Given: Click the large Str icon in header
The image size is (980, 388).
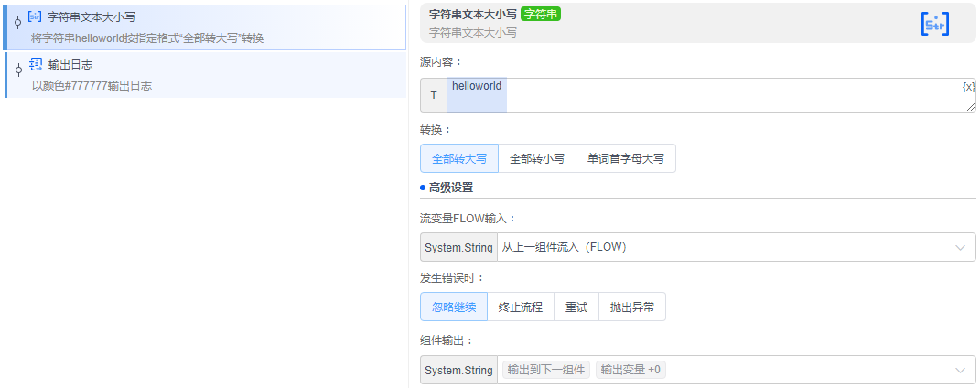Looking at the screenshot, I should (935, 24).
